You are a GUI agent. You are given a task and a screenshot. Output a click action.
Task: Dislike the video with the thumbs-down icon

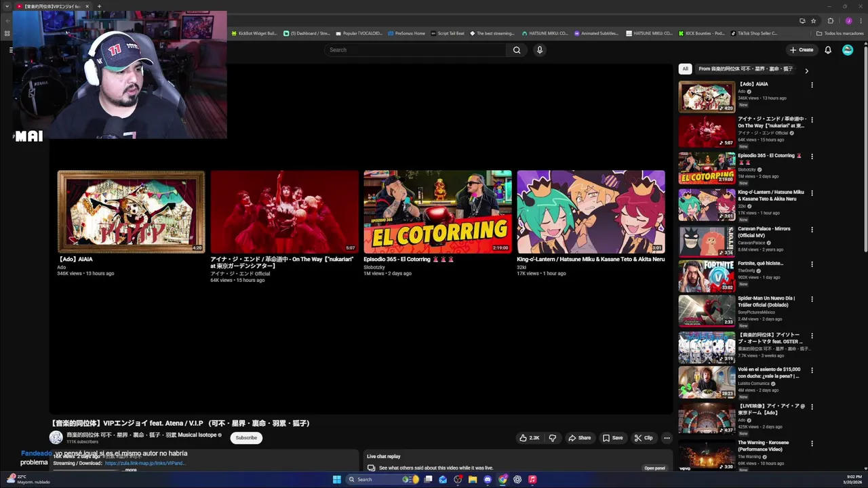click(x=553, y=438)
